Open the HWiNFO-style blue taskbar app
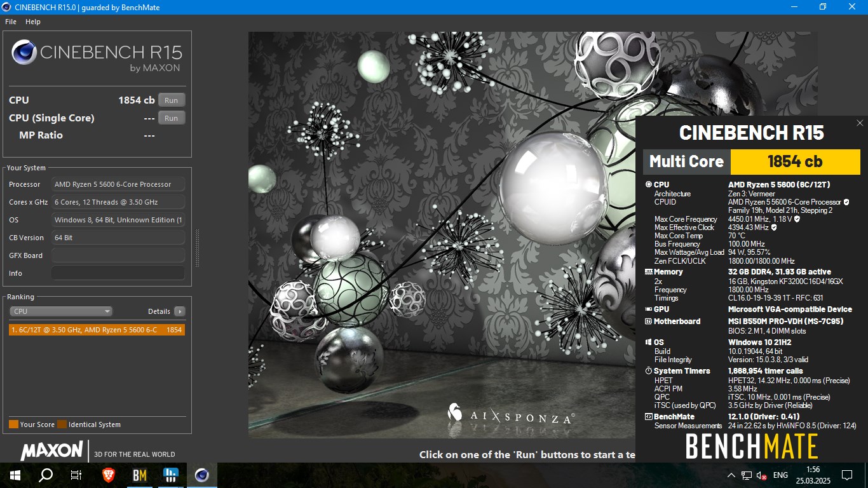This screenshot has width=868, height=488. pyautogui.click(x=170, y=475)
